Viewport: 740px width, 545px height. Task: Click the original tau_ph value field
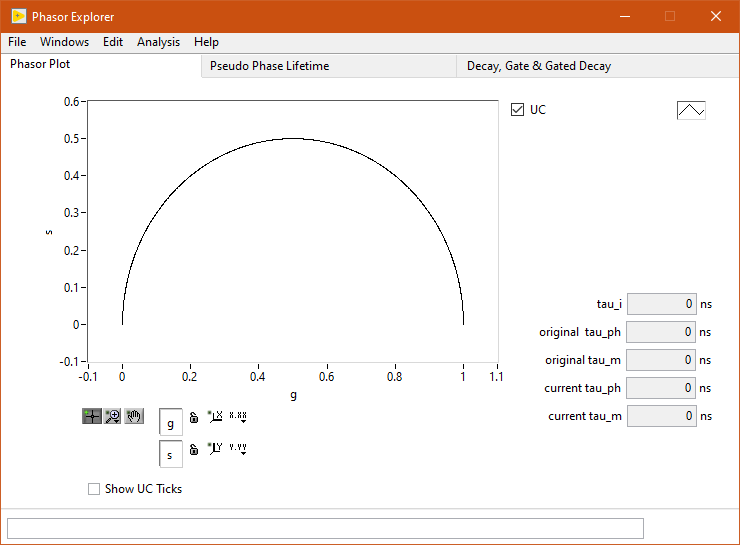tap(661, 332)
